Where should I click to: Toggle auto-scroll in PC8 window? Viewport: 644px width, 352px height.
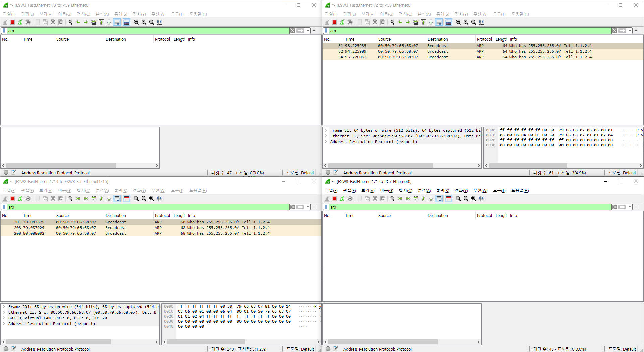pos(439,22)
